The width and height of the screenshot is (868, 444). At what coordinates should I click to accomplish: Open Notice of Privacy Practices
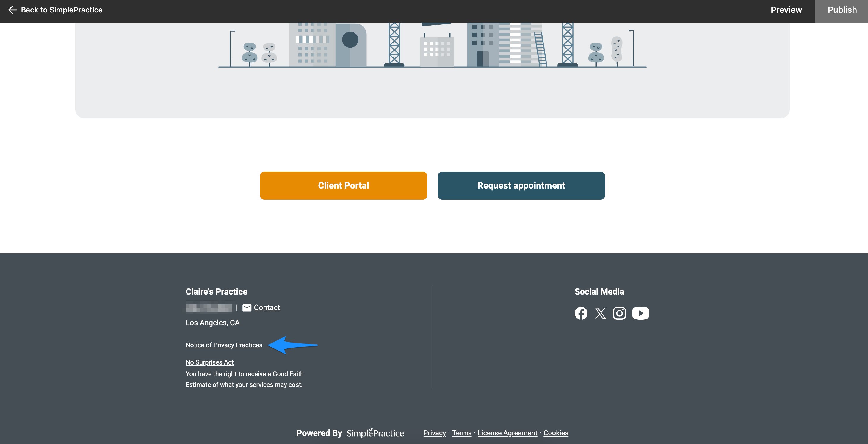pyautogui.click(x=224, y=345)
